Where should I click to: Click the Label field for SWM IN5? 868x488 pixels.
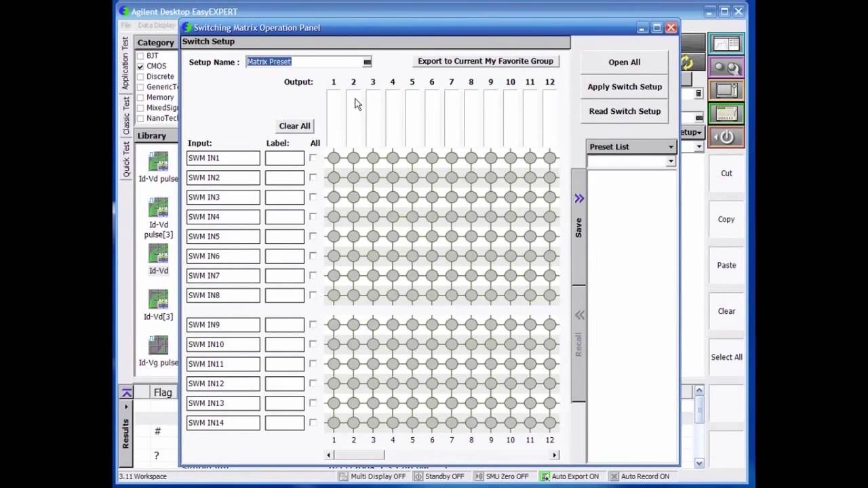point(285,237)
